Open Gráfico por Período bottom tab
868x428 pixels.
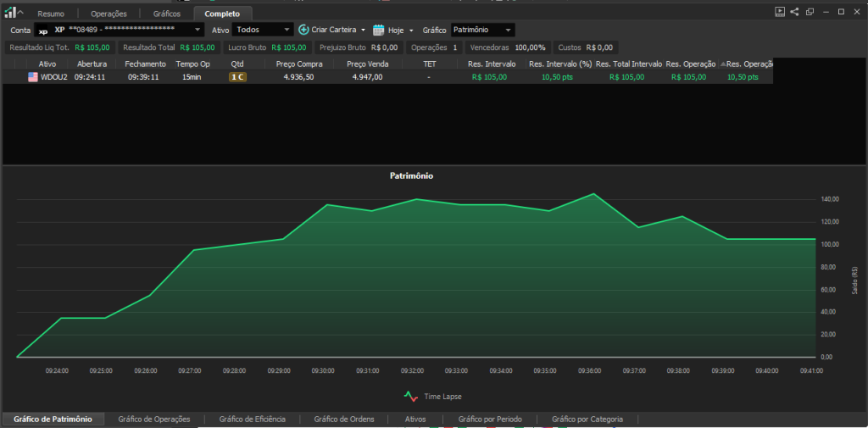coord(491,420)
